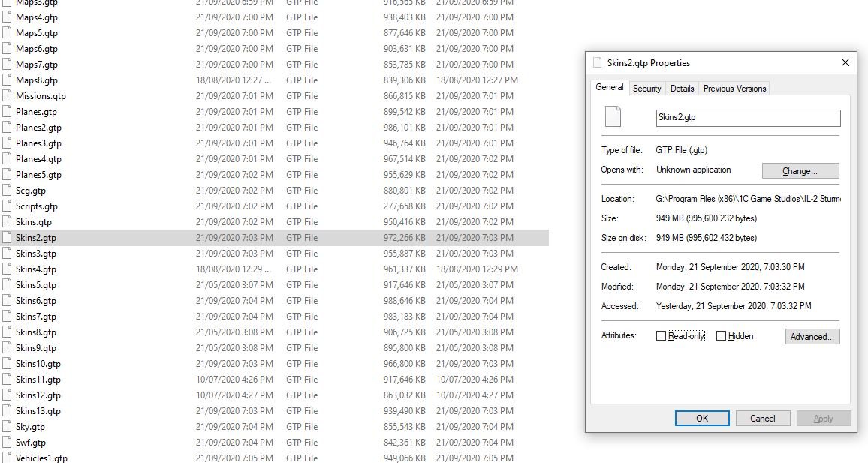The image size is (868, 463).
Task: Click the file icon beside Maps7.gtp
Action: [x=7, y=65]
